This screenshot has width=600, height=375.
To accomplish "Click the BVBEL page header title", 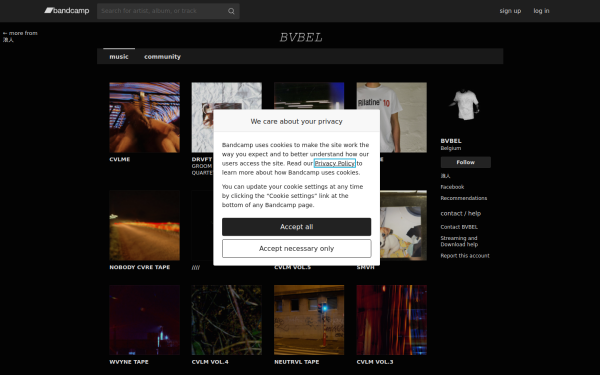I will click(300, 38).
